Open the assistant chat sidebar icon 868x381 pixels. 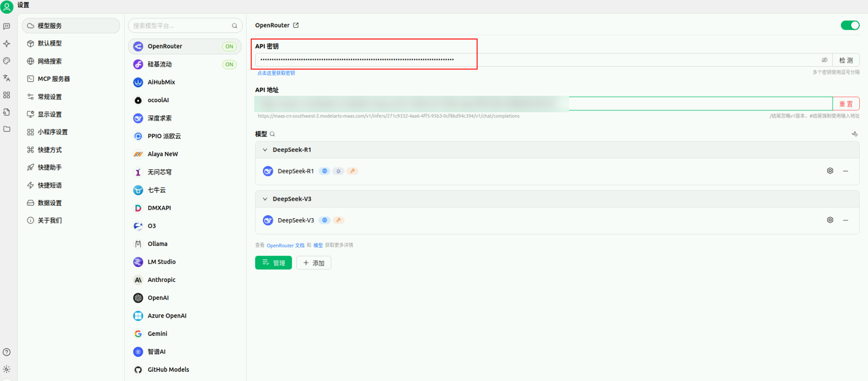coord(6,26)
